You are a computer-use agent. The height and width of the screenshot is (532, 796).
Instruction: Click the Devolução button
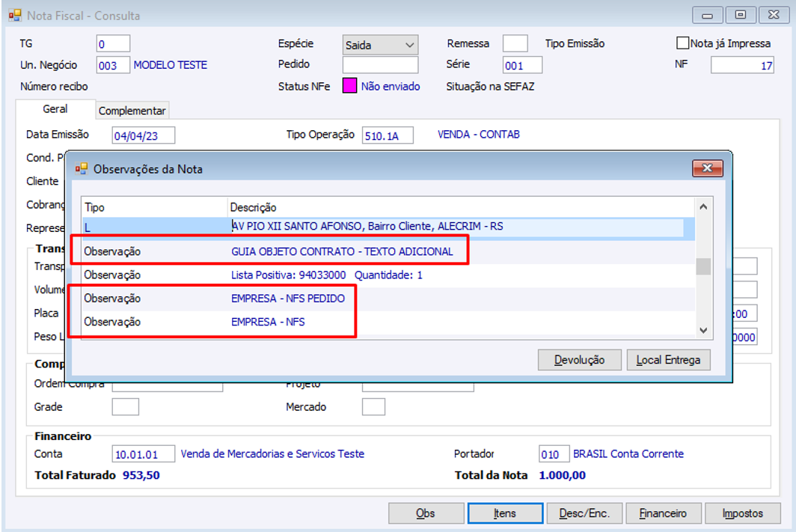[579, 360]
